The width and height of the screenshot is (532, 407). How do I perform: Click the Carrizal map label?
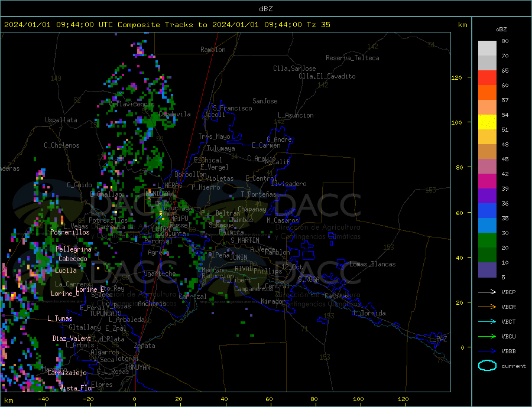pyautogui.click(x=193, y=297)
